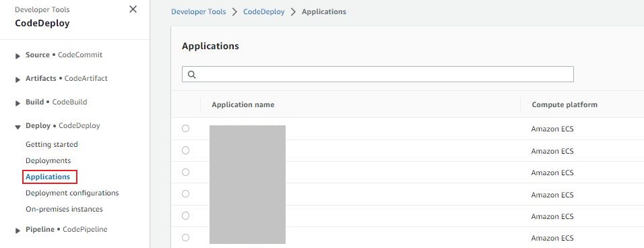Screen dimensions: 644x248
Task: Select the fifth application radio button
Action: (x=186, y=216)
